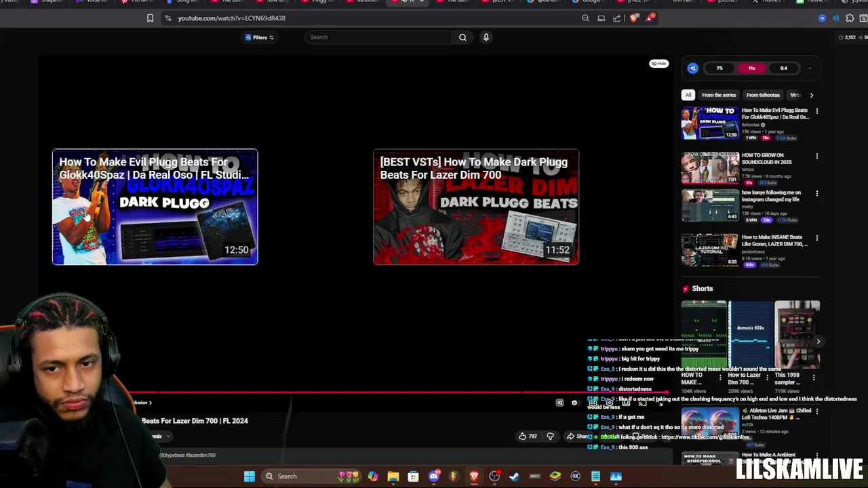
Task: Open Steam from taskbar
Action: pos(515,476)
